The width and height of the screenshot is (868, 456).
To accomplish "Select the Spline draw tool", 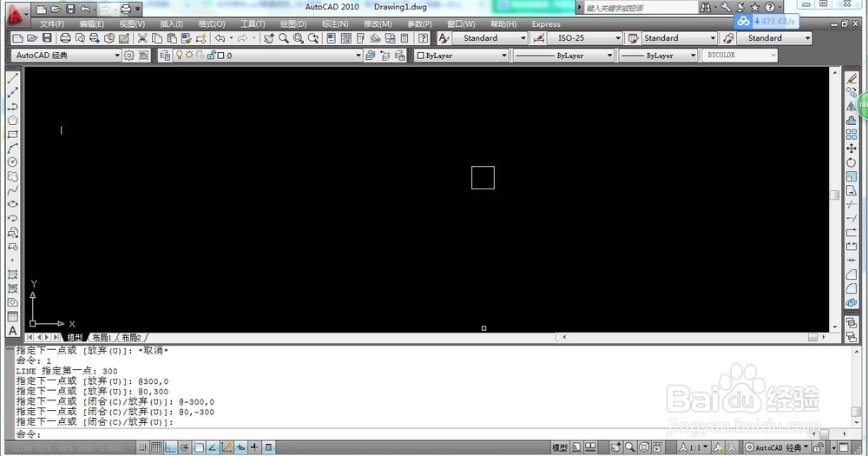I will pos(13,190).
